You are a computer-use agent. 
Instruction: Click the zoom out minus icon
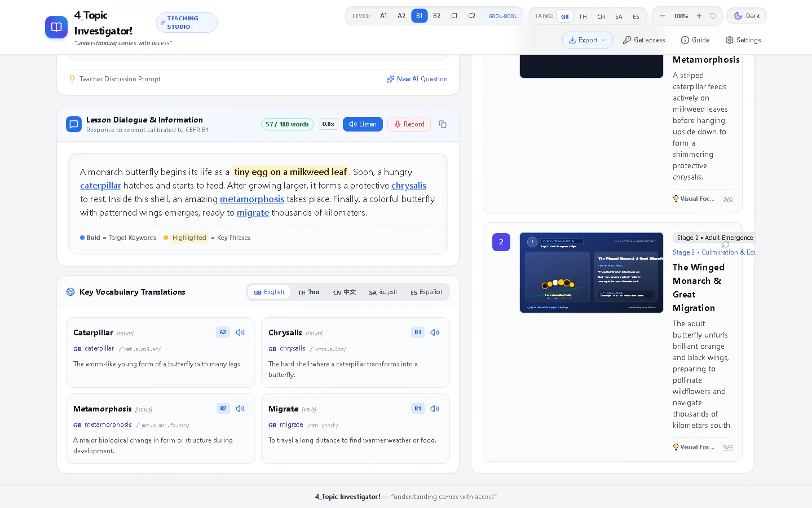click(x=663, y=16)
